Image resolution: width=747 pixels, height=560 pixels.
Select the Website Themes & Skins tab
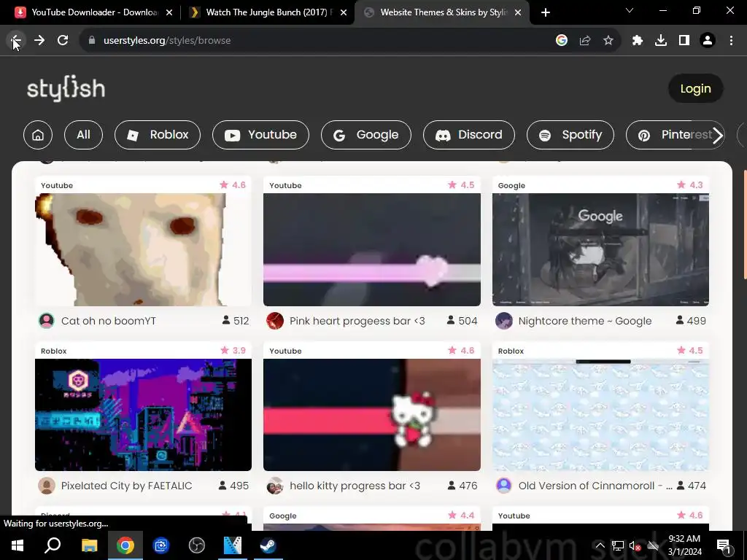(x=441, y=12)
